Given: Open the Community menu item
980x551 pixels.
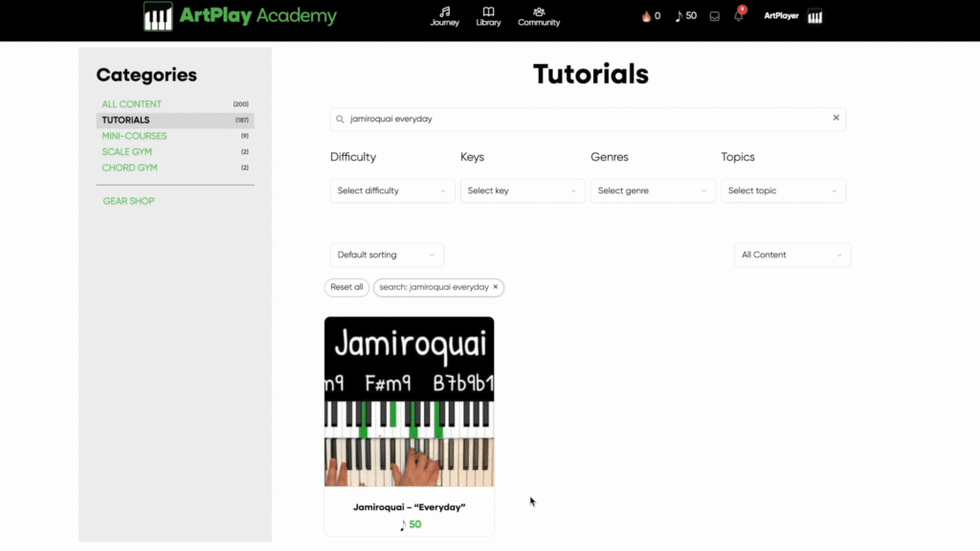Looking at the screenshot, I should click(x=539, y=16).
